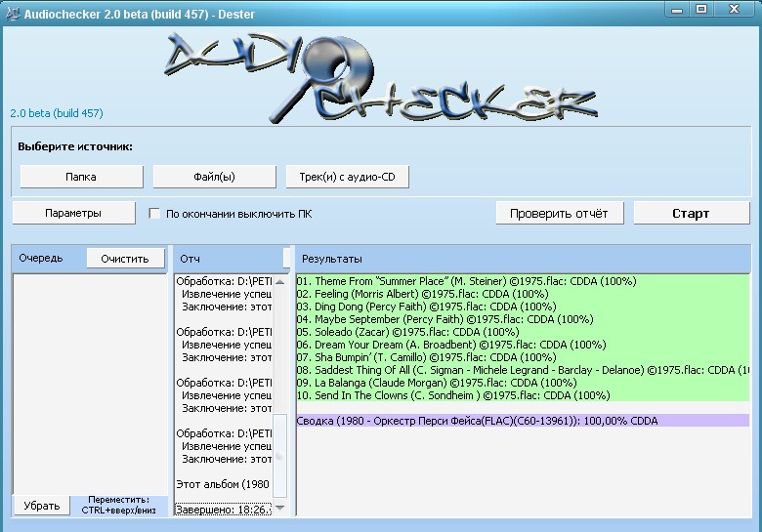Image resolution: width=762 pixels, height=532 pixels.
Task: Select Трек(и) с аудио-CD button
Action: (347, 177)
